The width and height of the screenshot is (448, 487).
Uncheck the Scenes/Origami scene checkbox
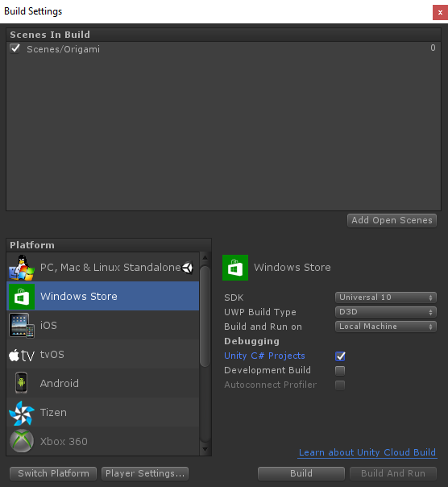(15, 48)
